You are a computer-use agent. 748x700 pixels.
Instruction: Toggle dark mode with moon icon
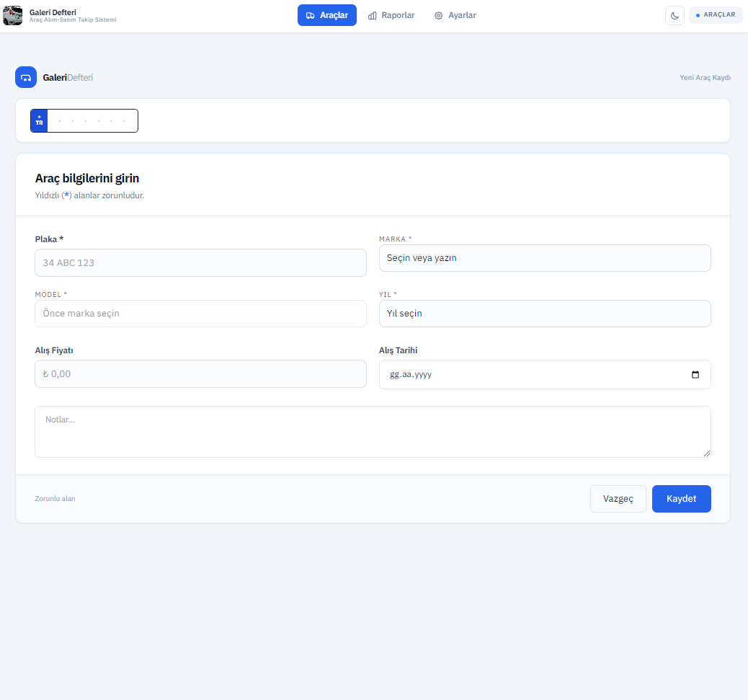(674, 15)
